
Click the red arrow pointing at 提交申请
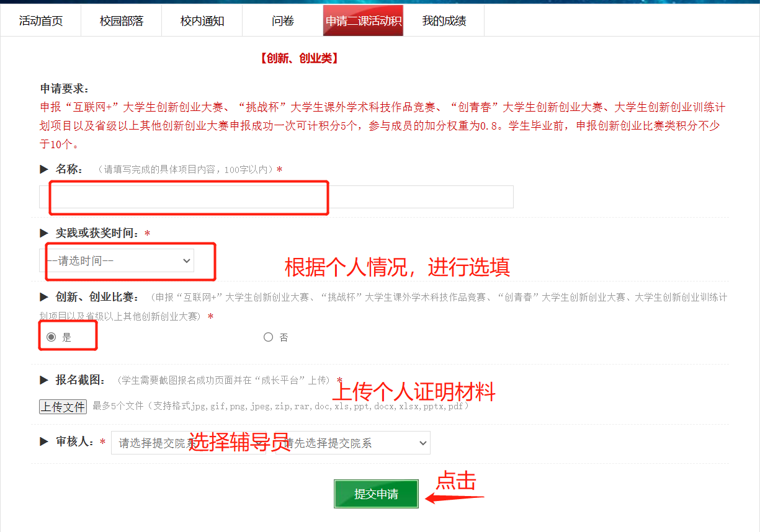point(453,497)
